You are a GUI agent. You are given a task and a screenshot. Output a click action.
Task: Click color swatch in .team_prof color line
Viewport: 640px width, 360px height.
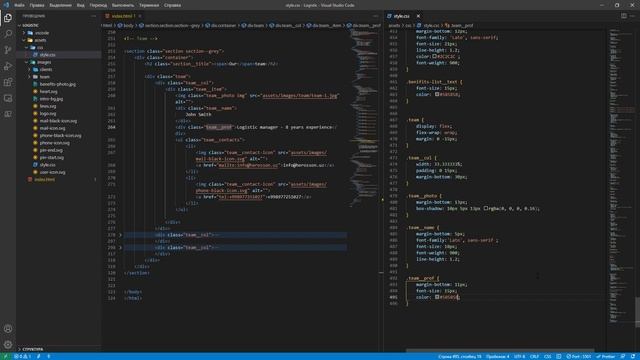(x=436, y=297)
